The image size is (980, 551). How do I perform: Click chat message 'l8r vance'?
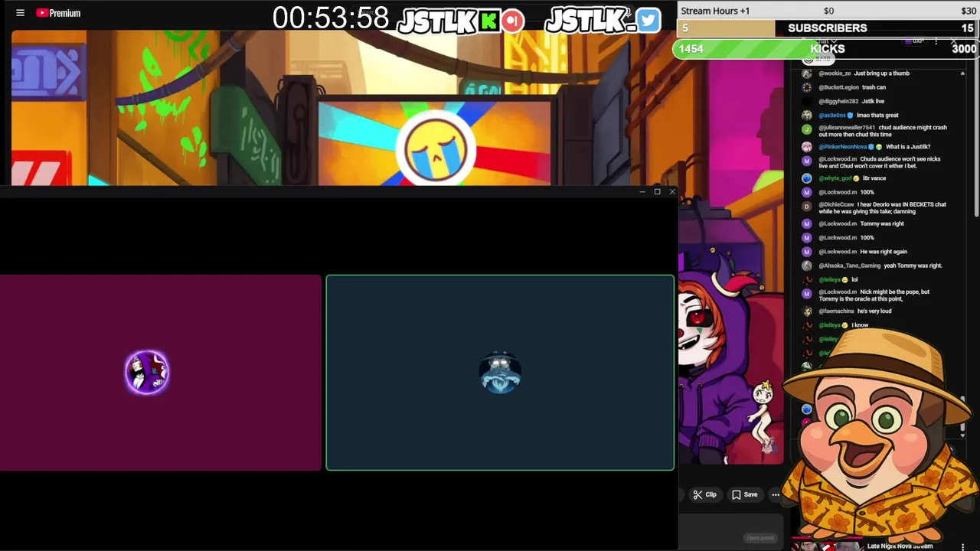[x=874, y=178]
